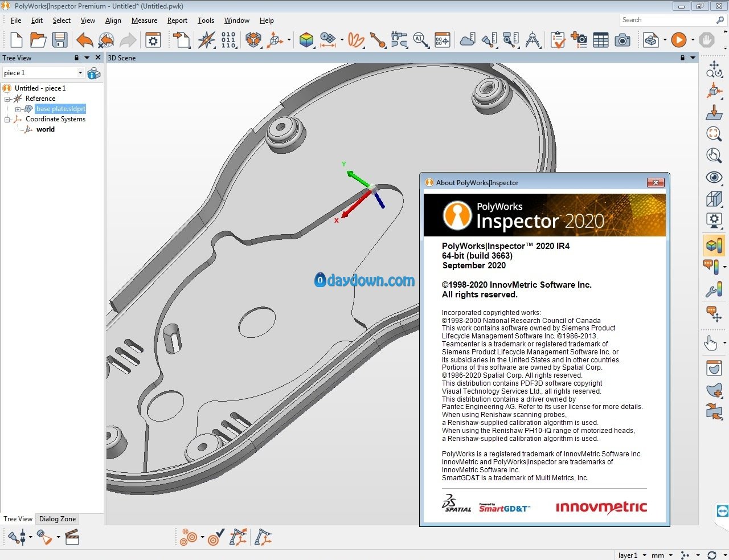Click the zoom magnifier icon in right toolbar

[714, 134]
